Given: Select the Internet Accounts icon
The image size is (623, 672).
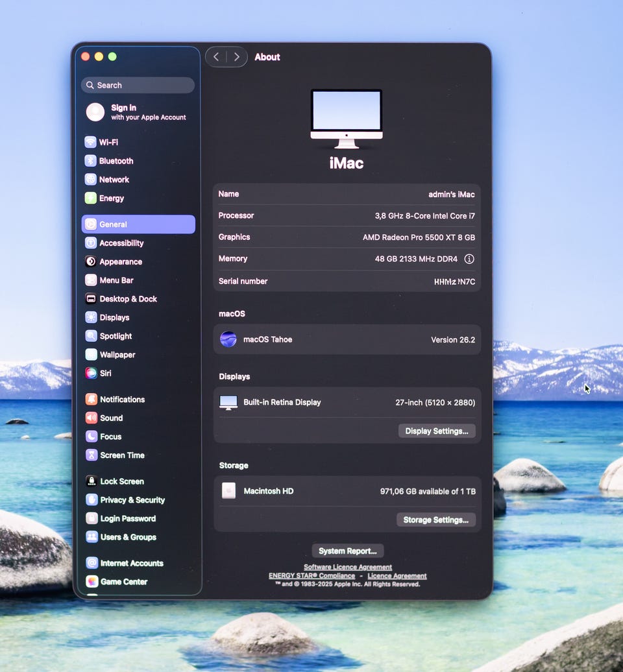Looking at the screenshot, I should click(92, 563).
